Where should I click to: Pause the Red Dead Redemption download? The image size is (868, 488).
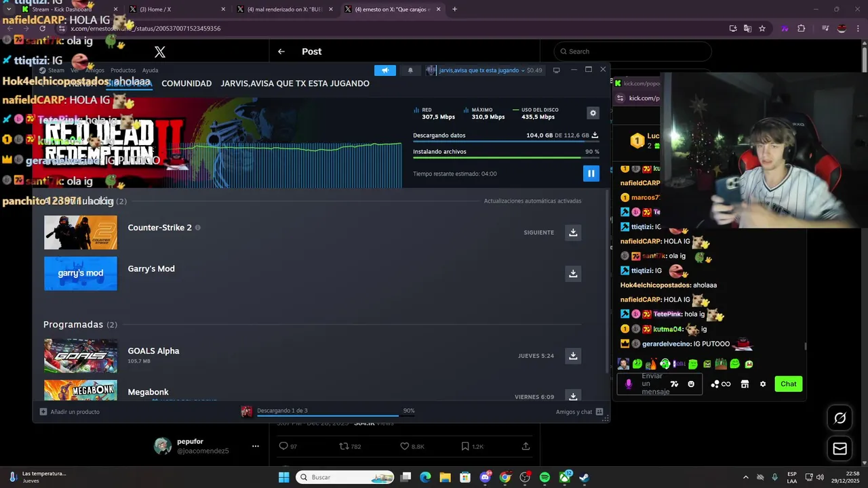click(x=591, y=174)
